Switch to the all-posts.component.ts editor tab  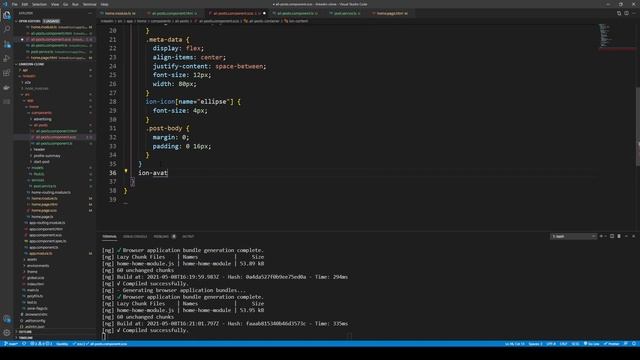click(x=297, y=13)
